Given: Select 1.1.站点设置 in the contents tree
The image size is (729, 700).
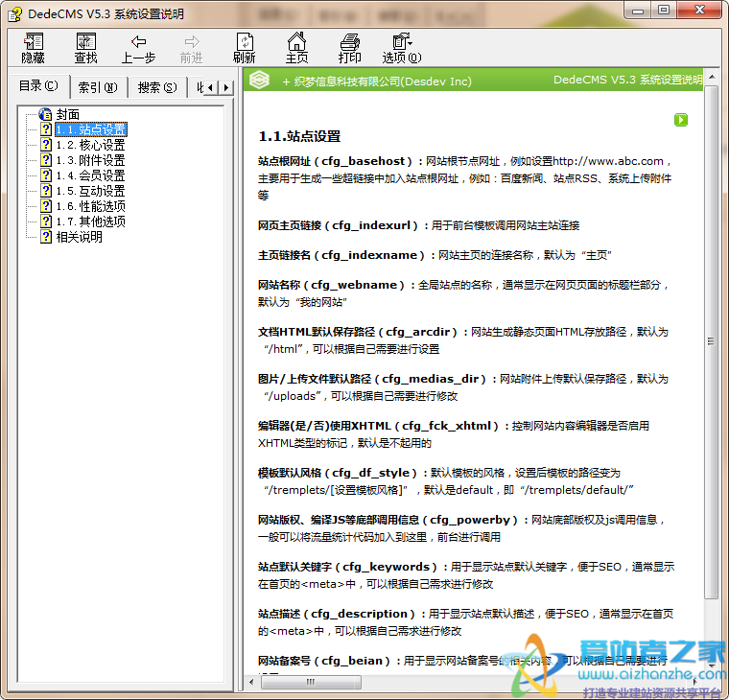Looking at the screenshot, I should point(91,129).
